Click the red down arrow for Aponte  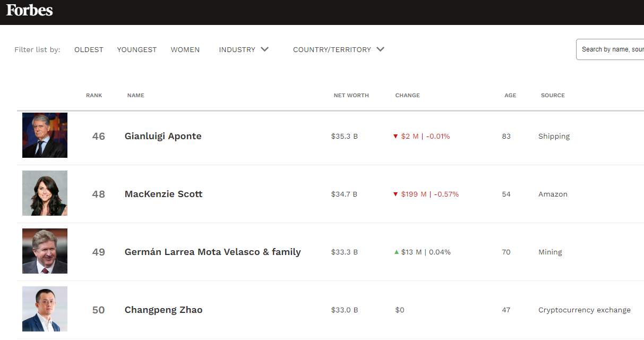coord(395,137)
